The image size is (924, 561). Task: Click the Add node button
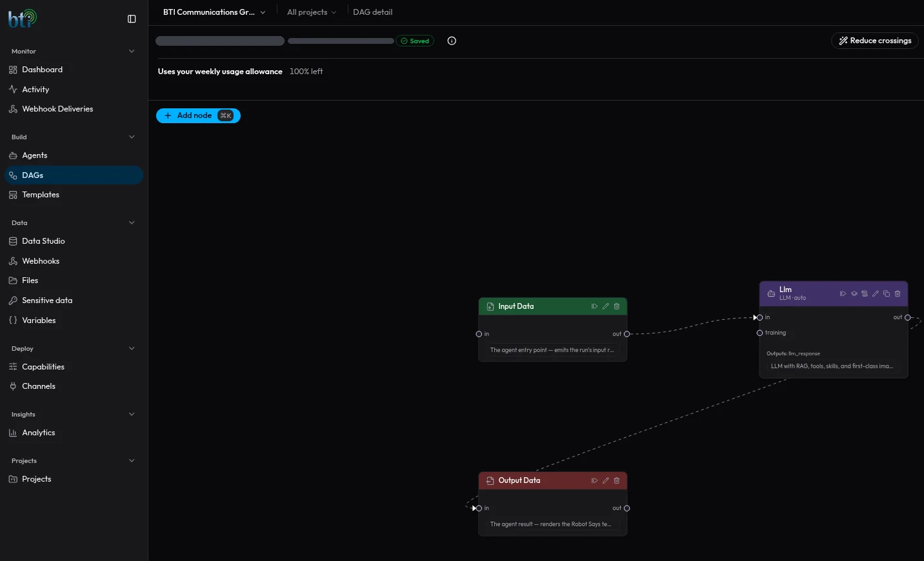point(198,115)
